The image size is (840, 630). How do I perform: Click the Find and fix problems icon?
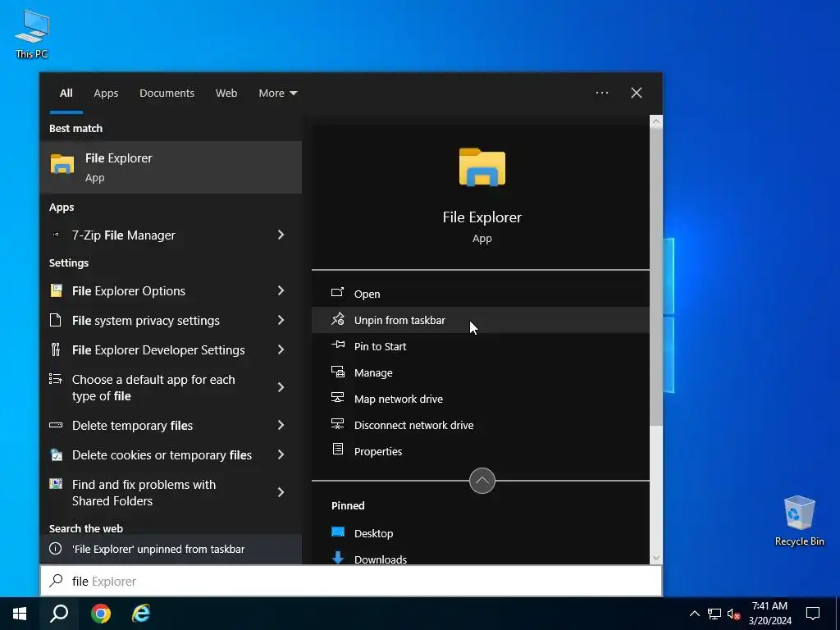pos(56,484)
